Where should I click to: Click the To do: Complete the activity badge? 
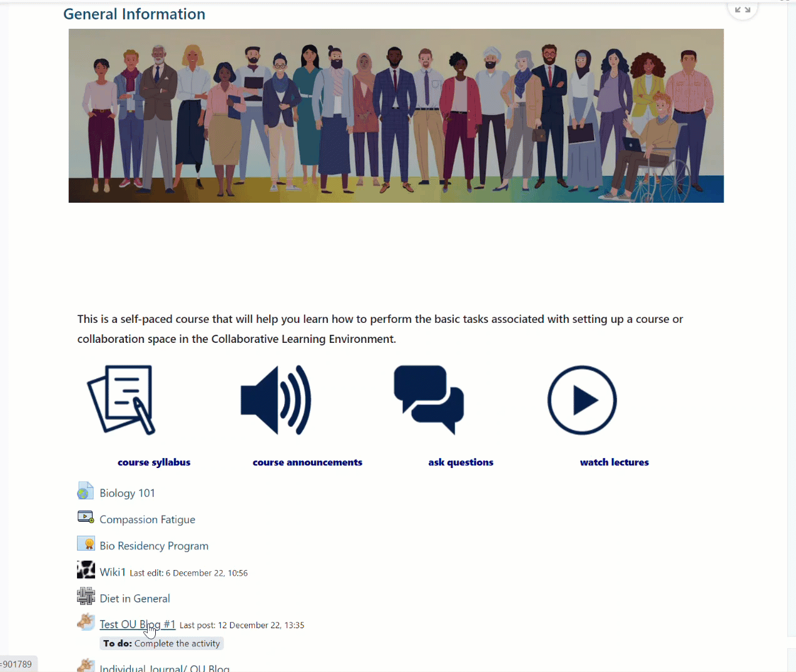pyautogui.click(x=161, y=643)
